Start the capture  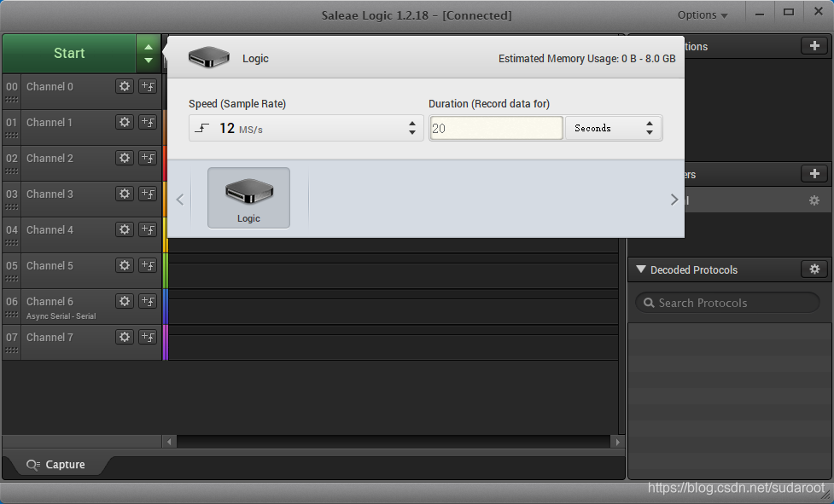click(69, 53)
